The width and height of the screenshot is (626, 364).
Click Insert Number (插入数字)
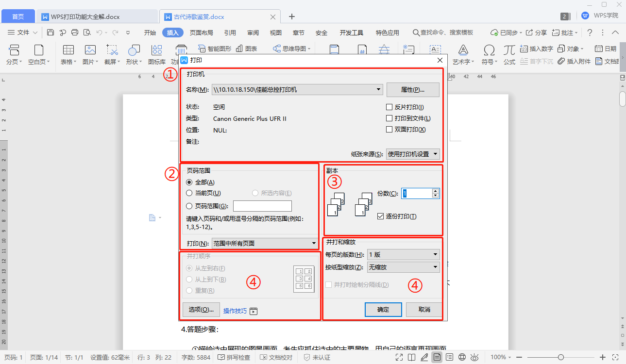point(537,49)
